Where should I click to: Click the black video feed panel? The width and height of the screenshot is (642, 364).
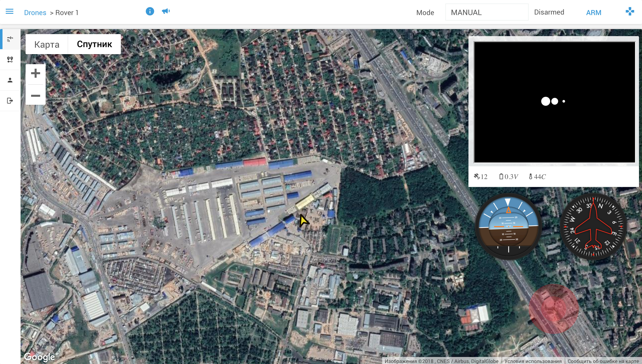point(554,102)
